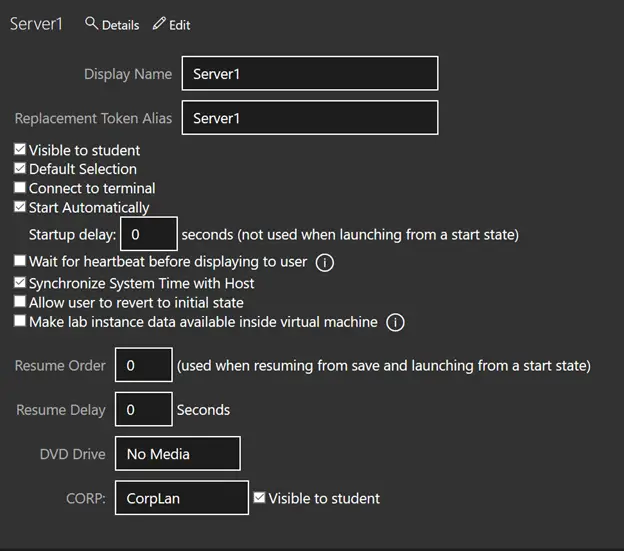Click the Resume Order input box
Viewport: 624px width, 551px height.
point(144,366)
